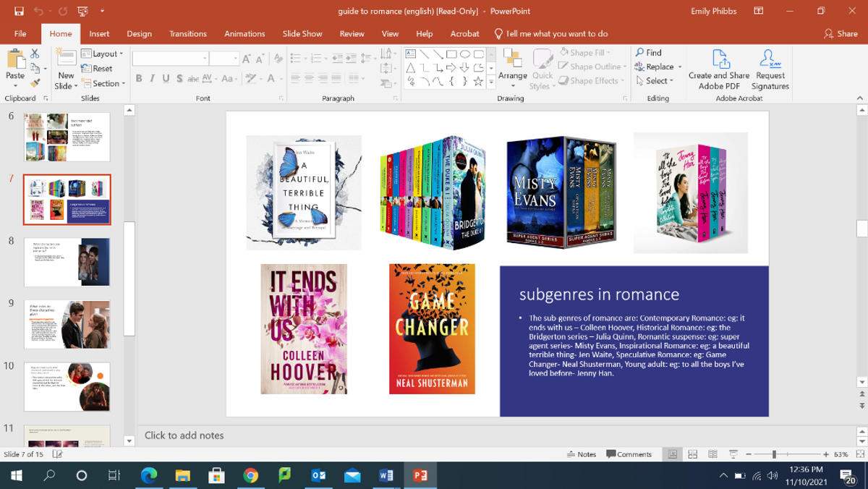Switch to Reading View
This screenshot has width=868, height=489.
713,454
